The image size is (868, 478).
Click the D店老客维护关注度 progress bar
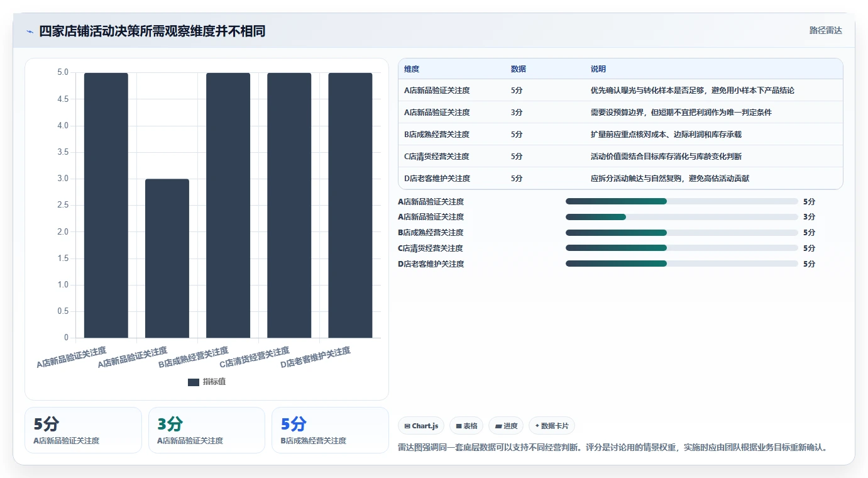[x=682, y=264]
